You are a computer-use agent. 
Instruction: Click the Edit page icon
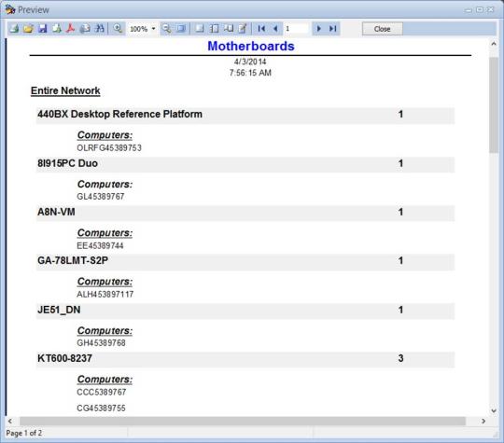(243, 29)
